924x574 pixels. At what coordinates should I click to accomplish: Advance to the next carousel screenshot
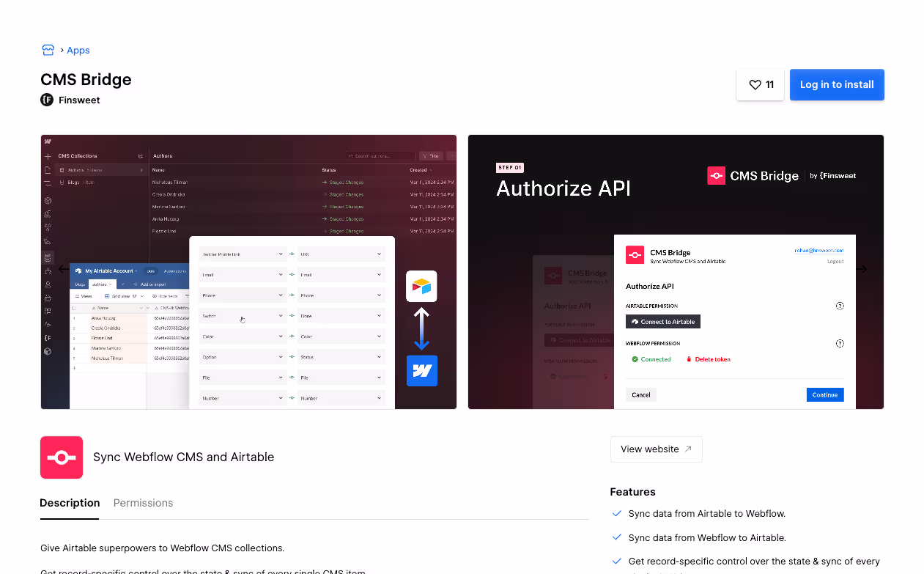coord(861,269)
